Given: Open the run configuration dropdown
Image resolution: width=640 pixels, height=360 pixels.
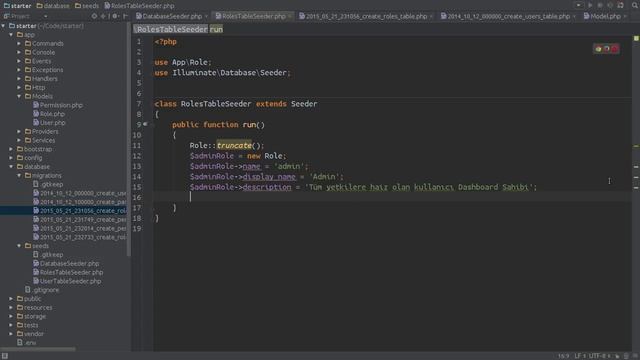Looking at the screenshot, I should pyautogui.click(x=579, y=5).
